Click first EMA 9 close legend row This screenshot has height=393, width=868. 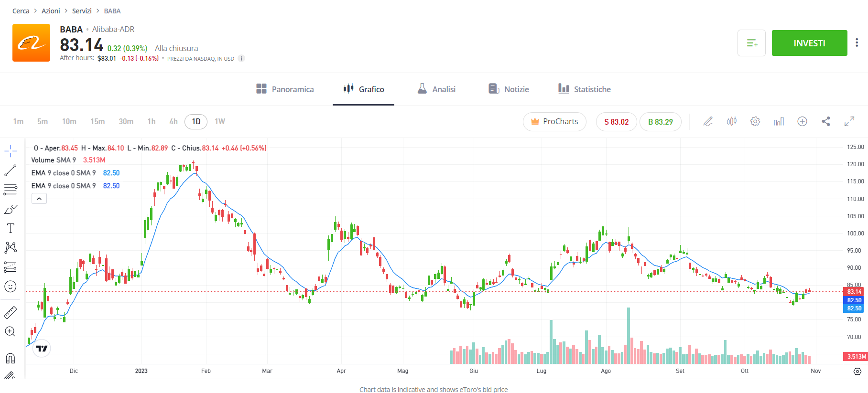tap(76, 173)
